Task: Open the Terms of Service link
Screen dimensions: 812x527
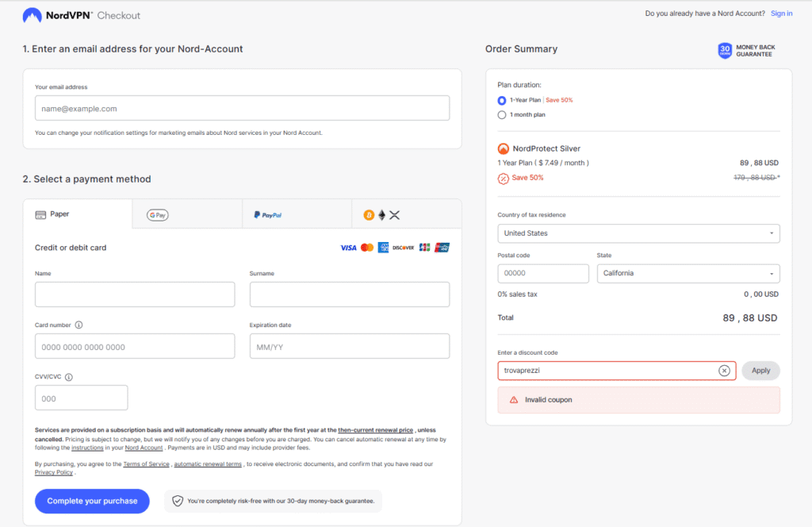Action: coord(146,464)
